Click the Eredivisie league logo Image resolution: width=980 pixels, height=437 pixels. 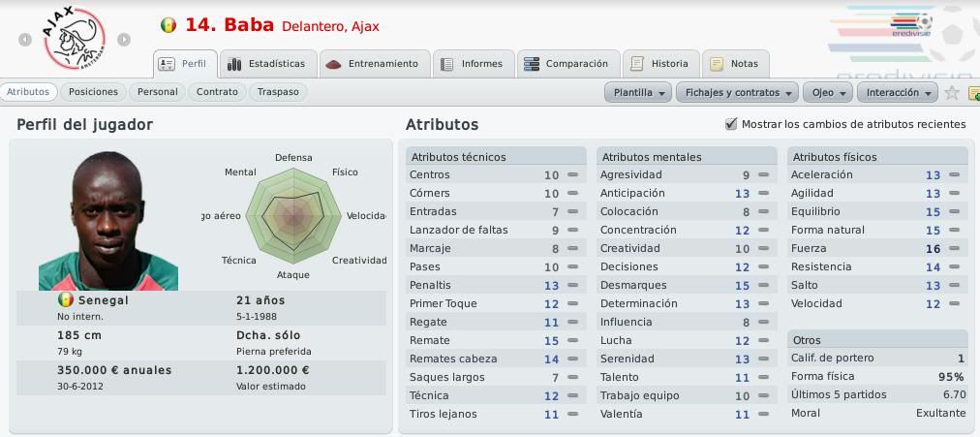point(911,25)
